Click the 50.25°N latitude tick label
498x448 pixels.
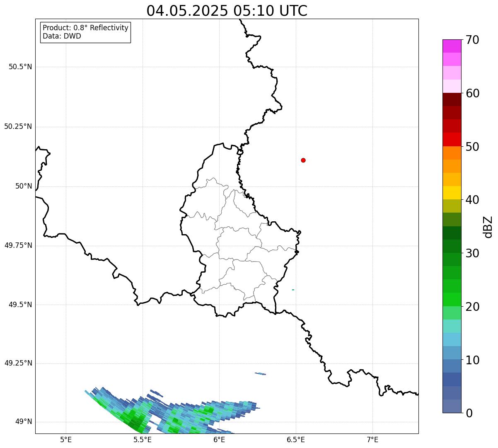point(18,127)
